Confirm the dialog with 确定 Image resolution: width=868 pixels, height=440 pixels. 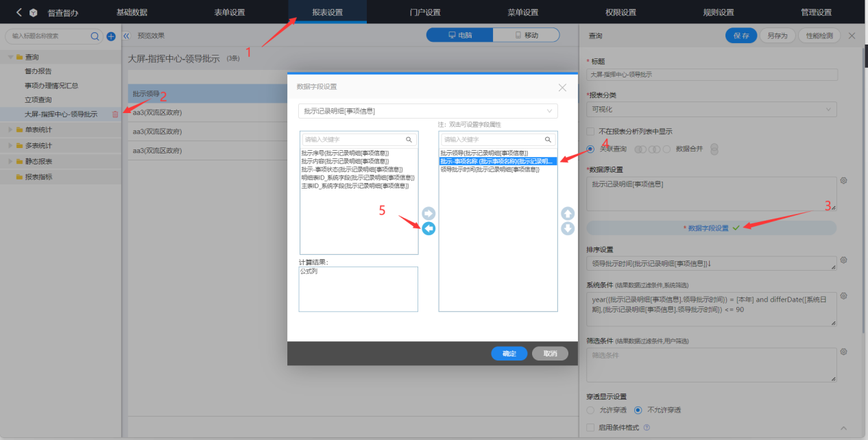coord(509,354)
